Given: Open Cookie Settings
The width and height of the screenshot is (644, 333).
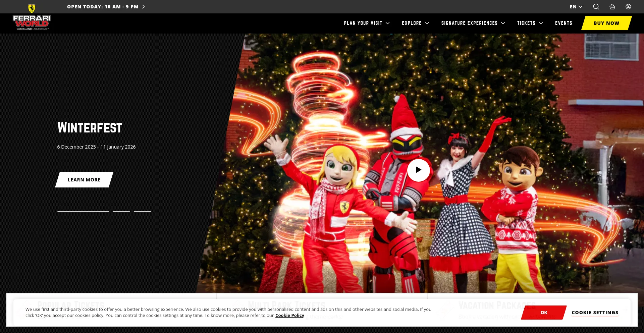Looking at the screenshot, I should point(595,312).
